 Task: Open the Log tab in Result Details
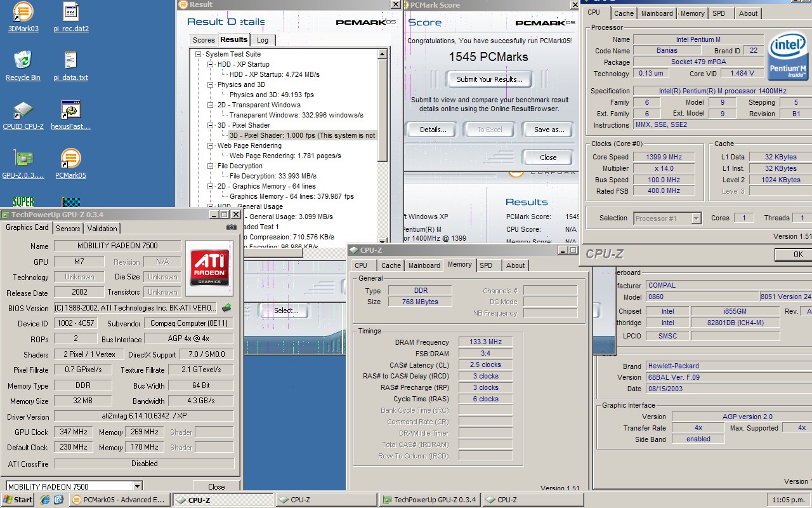(263, 40)
